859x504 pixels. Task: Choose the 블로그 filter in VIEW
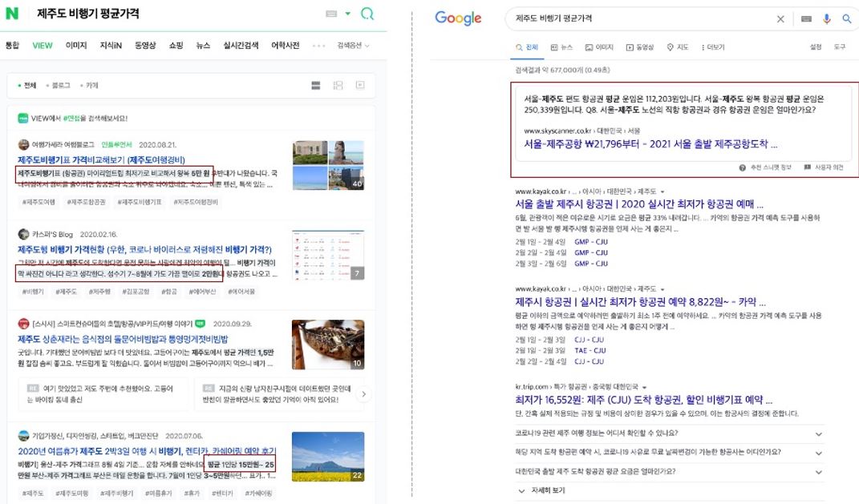pos(59,86)
